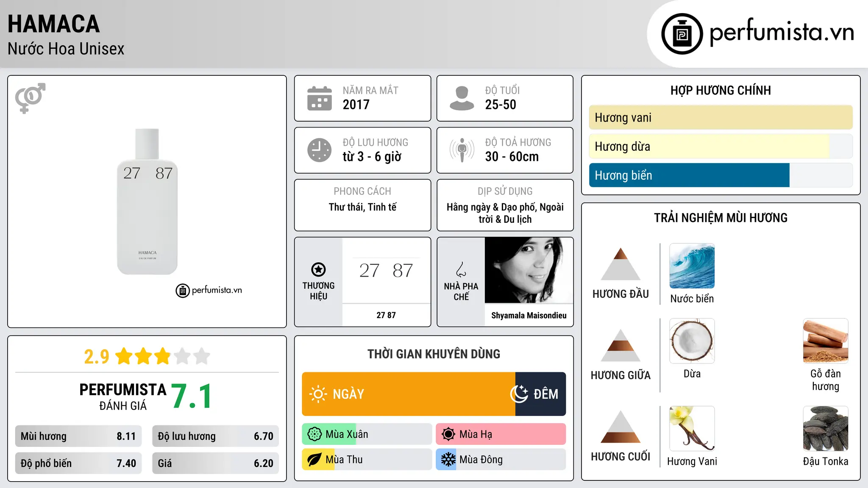The width and height of the screenshot is (868, 488).
Task: Click the sillage icon beside Độ toả hương
Action: pos(462,150)
